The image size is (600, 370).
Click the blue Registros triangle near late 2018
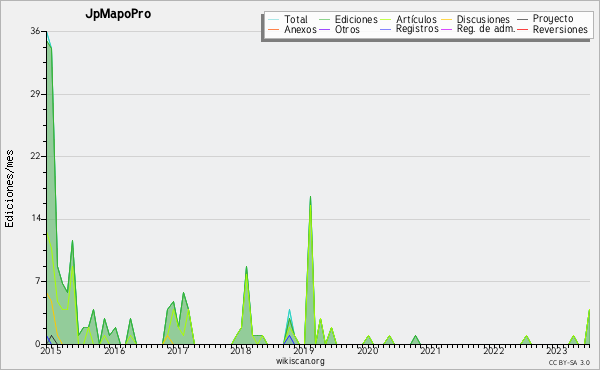(290, 340)
